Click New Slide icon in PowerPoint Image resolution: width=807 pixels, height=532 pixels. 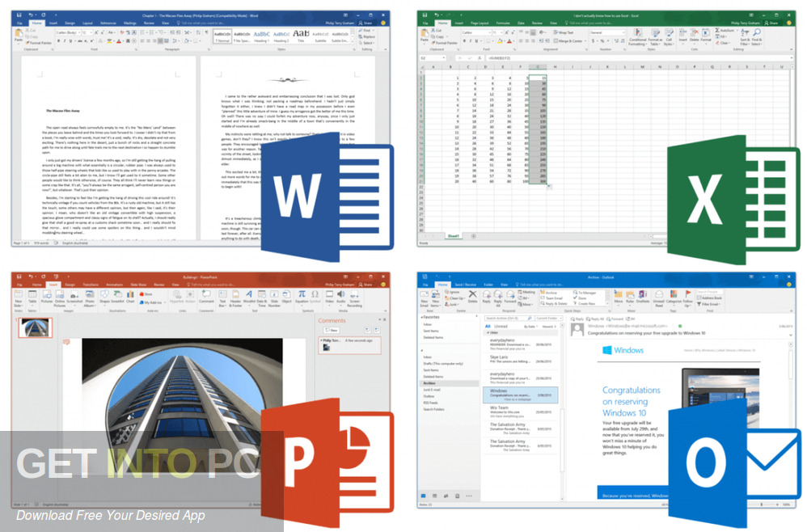pyautogui.click(x=19, y=293)
